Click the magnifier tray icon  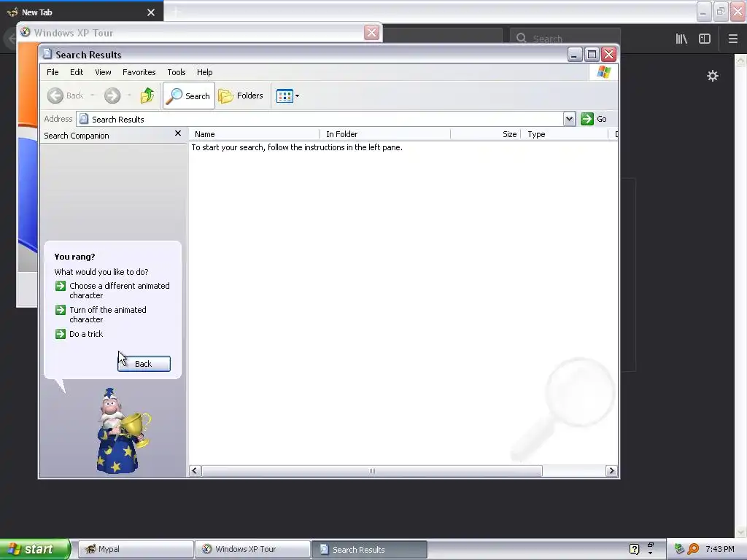[x=693, y=549]
